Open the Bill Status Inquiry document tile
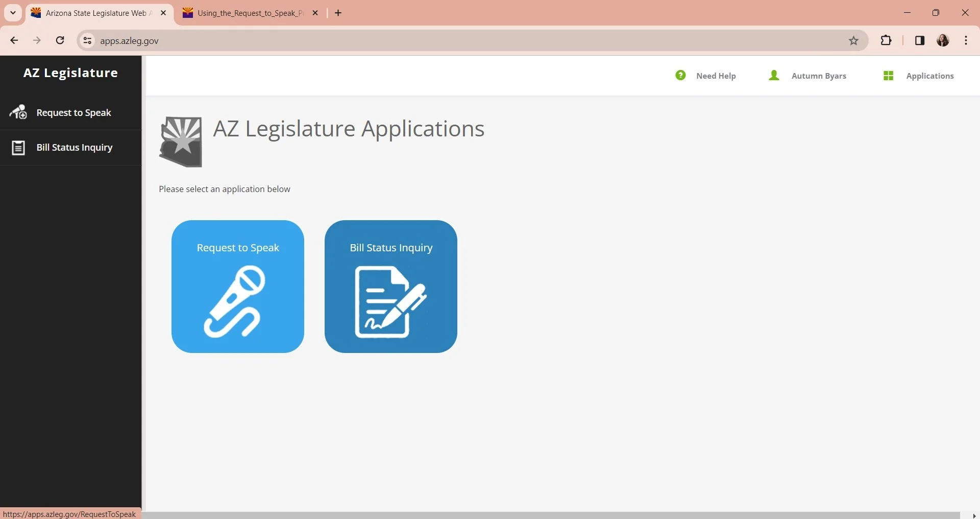This screenshot has height=519, width=980. pos(391,286)
